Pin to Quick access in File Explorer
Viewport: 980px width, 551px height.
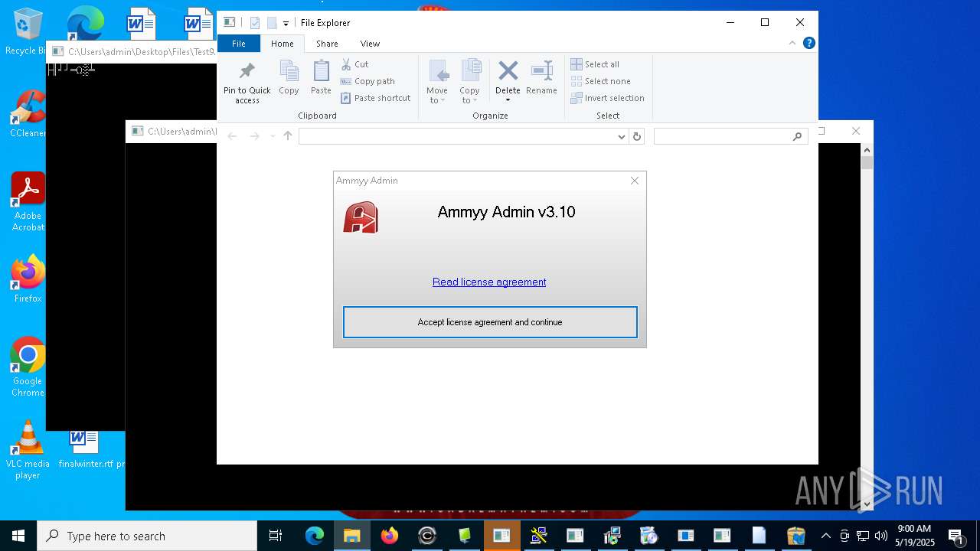point(247,83)
